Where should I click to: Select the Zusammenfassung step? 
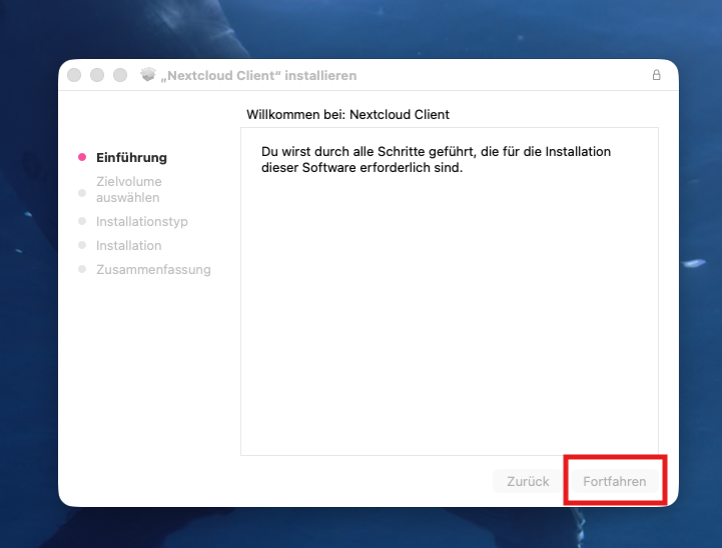point(153,269)
